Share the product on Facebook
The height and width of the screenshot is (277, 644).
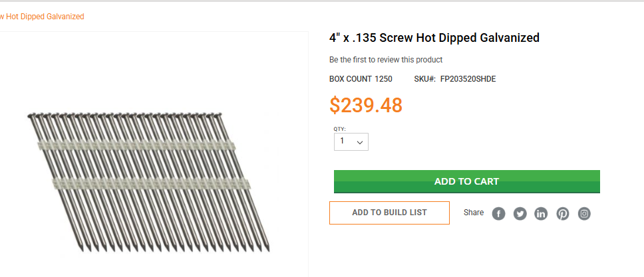[x=499, y=214]
